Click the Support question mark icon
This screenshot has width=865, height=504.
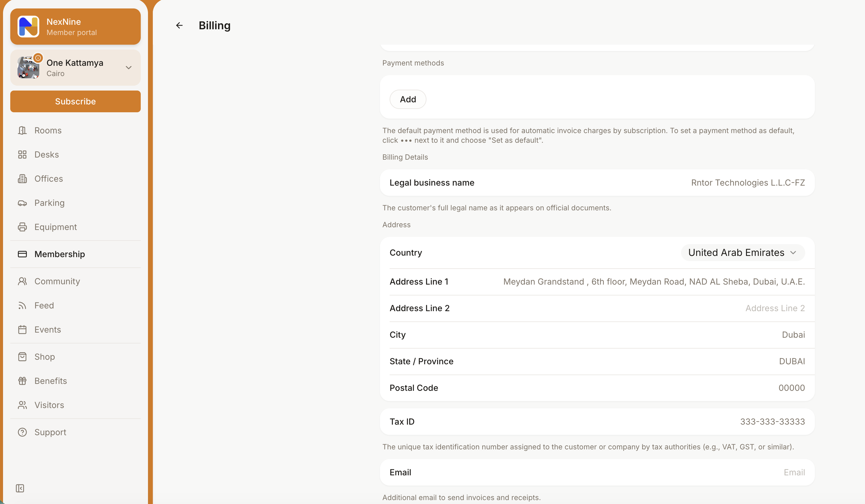tap(22, 432)
